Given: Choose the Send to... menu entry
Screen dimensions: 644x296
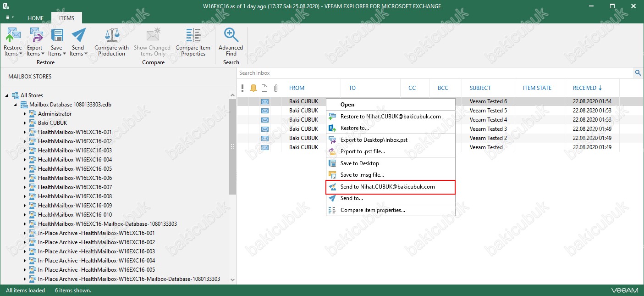Looking at the screenshot, I should coord(391,198).
